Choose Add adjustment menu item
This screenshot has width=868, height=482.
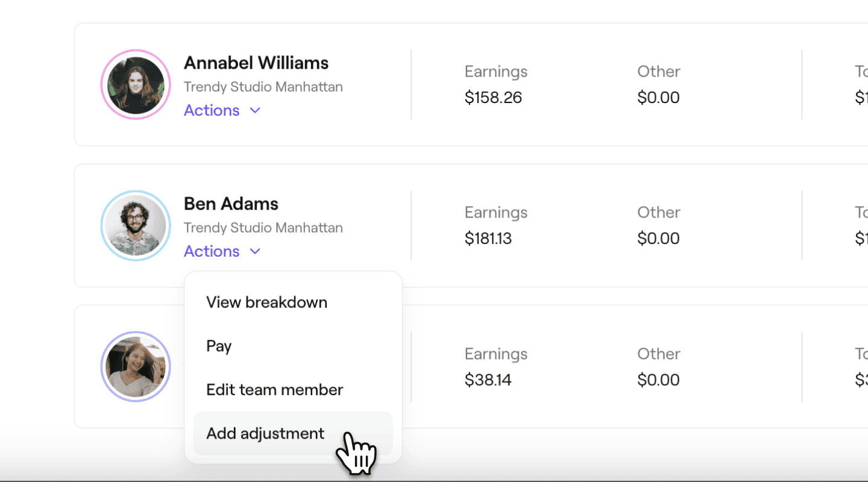click(x=293, y=433)
